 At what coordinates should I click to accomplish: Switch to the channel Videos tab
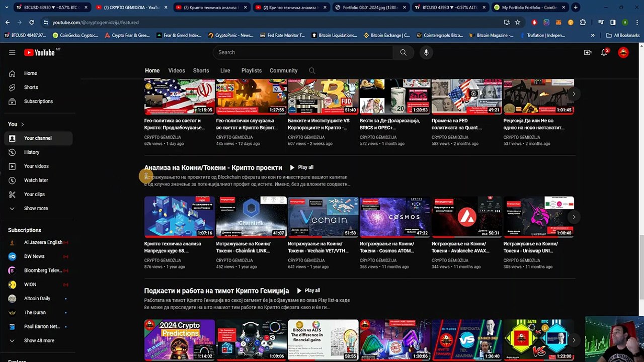177,71
